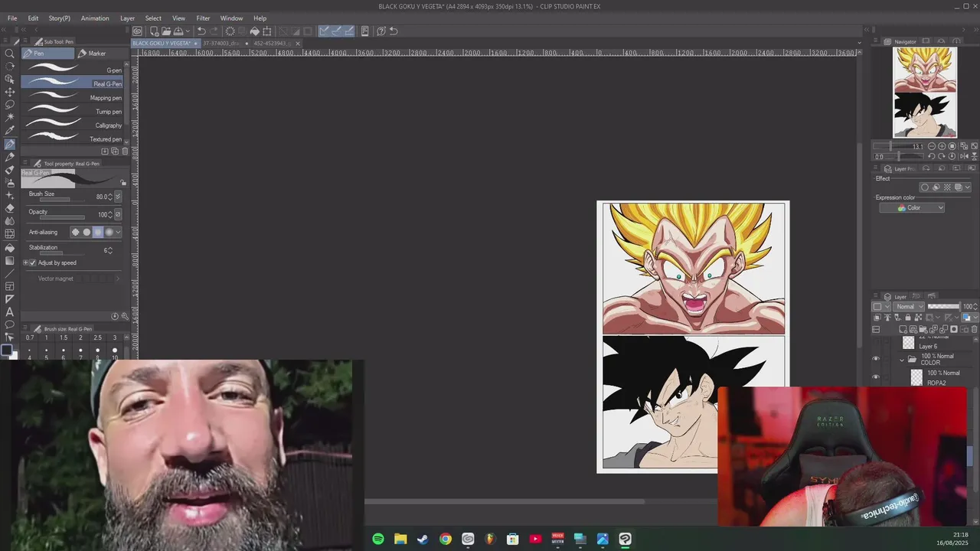Select the None anti-aliasing option
The height and width of the screenshot is (551, 980).
point(75,232)
